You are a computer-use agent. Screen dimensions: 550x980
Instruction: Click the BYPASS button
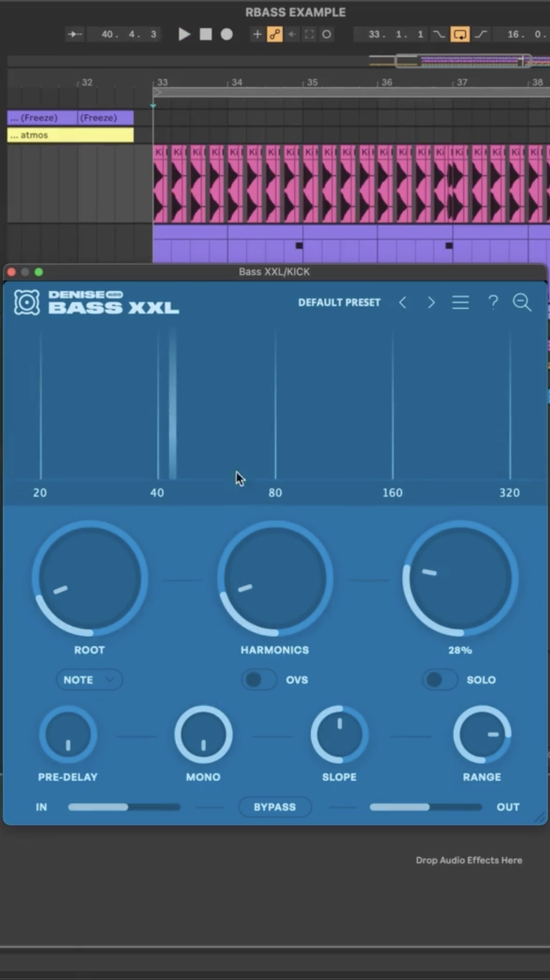275,807
